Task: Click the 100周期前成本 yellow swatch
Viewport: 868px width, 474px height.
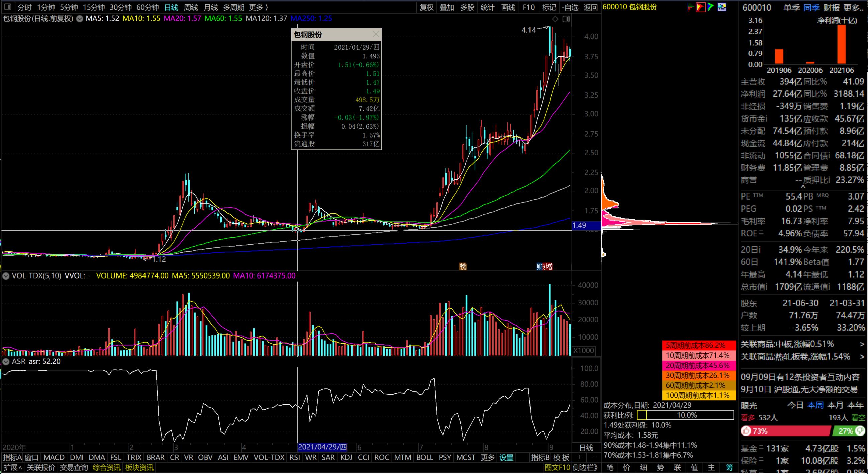Action: [x=699, y=395]
